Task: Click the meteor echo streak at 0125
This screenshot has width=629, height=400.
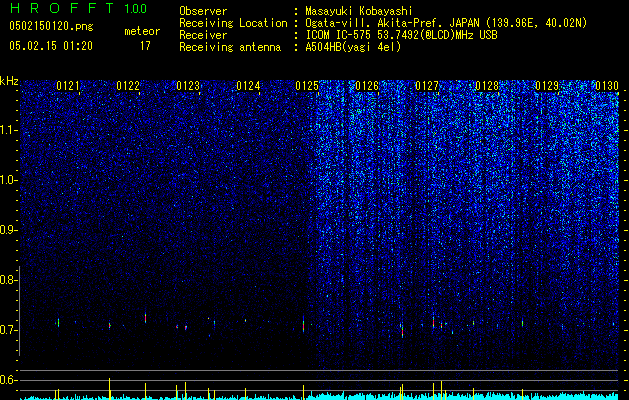Action: [x=303, y=324]
